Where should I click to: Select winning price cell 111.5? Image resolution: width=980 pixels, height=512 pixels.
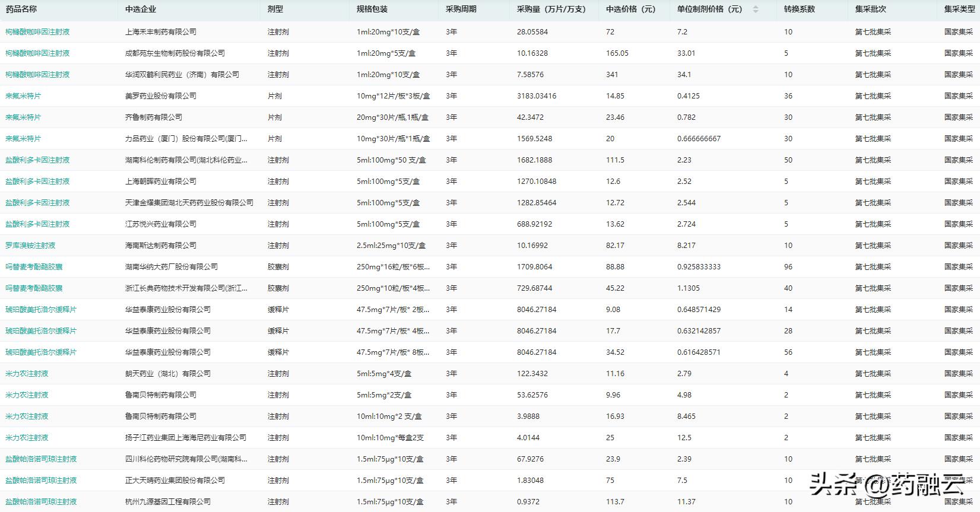click(616, 160)
